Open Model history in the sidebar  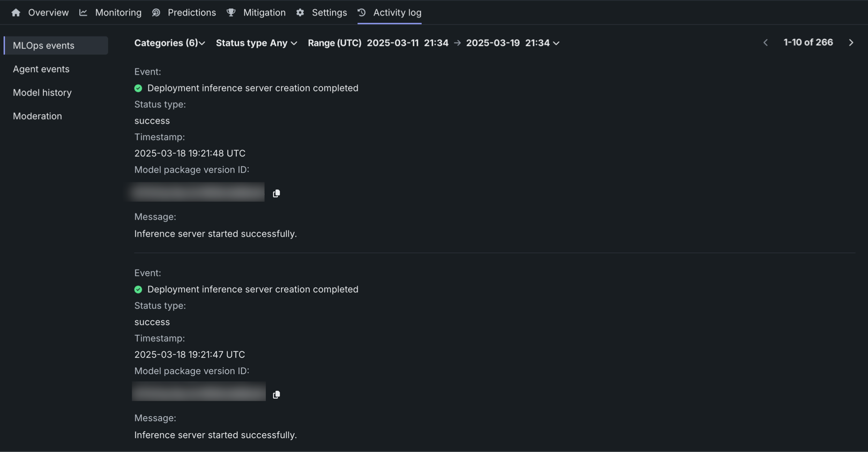(x=42, y=93)
